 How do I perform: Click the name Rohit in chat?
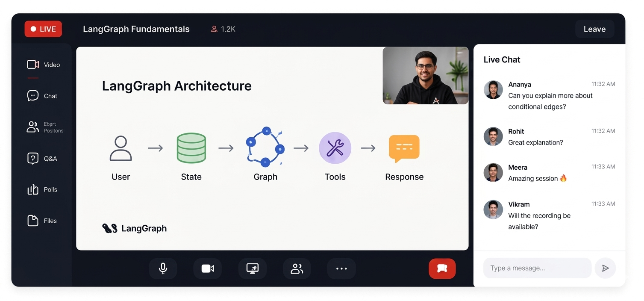pos(516,131)
